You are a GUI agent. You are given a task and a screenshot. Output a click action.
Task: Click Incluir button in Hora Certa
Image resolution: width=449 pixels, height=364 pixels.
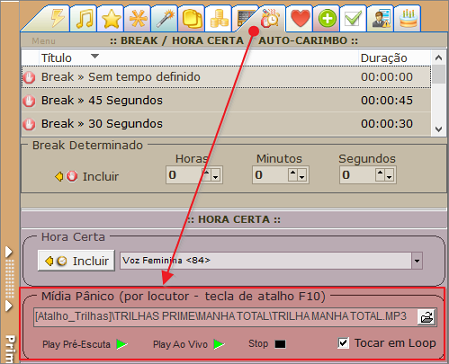point(76,261)
